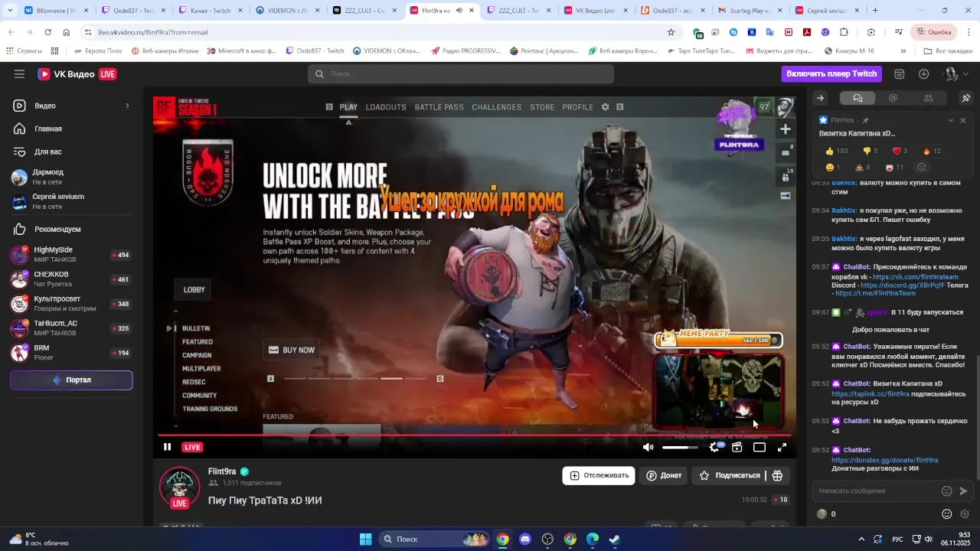Go to Главная in the sidebar
980x551 pixels.
click(x=71, y=129)
